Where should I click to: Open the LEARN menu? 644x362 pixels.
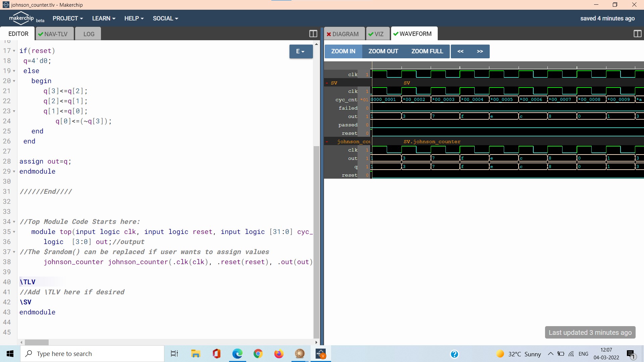(x=103, y=18)
